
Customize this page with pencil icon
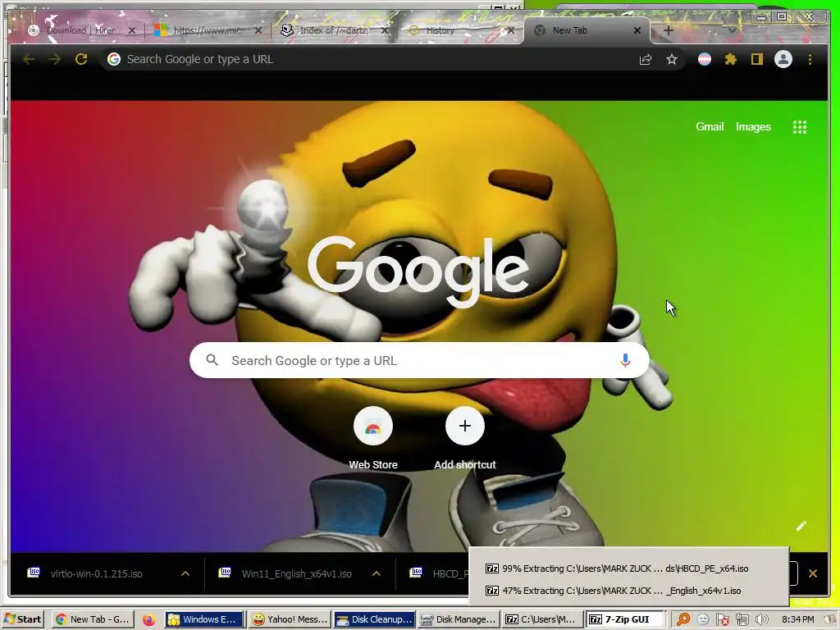tap(801, 526)
